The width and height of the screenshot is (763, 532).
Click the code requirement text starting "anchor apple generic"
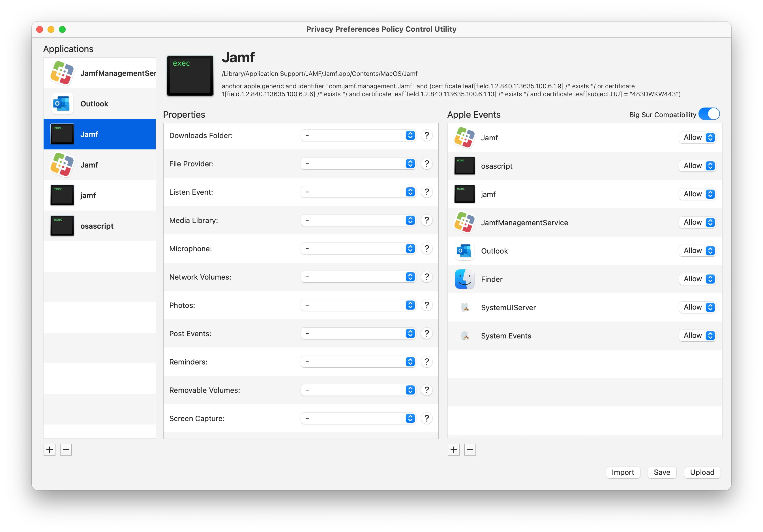[x=451, y=90]
